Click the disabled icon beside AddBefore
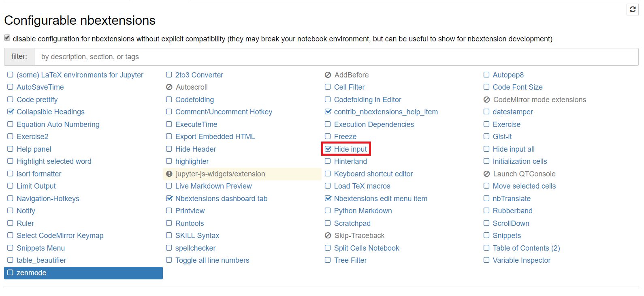 [x=328, y=75]
